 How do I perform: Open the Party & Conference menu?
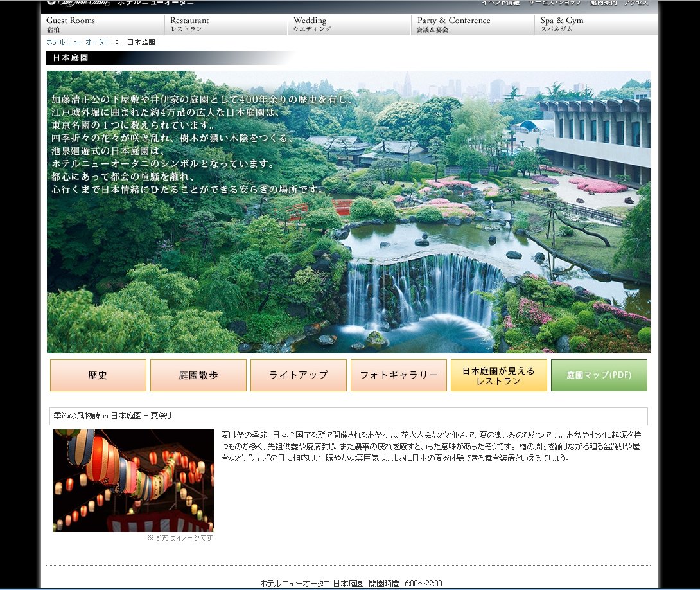coord(473,24)
